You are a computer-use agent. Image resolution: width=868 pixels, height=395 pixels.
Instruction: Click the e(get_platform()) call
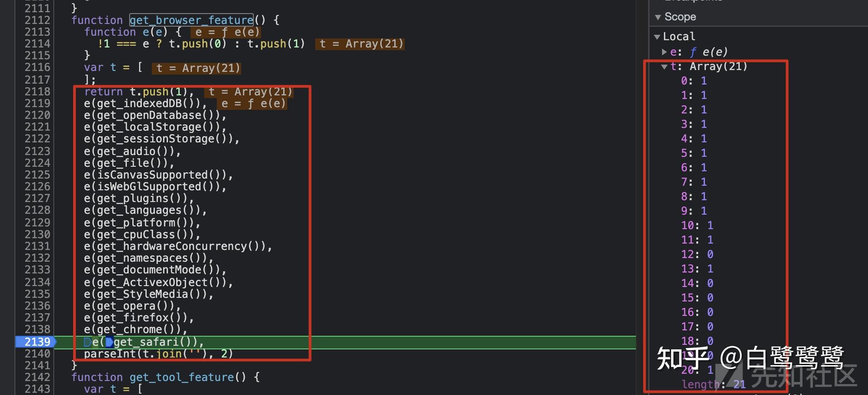pos(139,223)
